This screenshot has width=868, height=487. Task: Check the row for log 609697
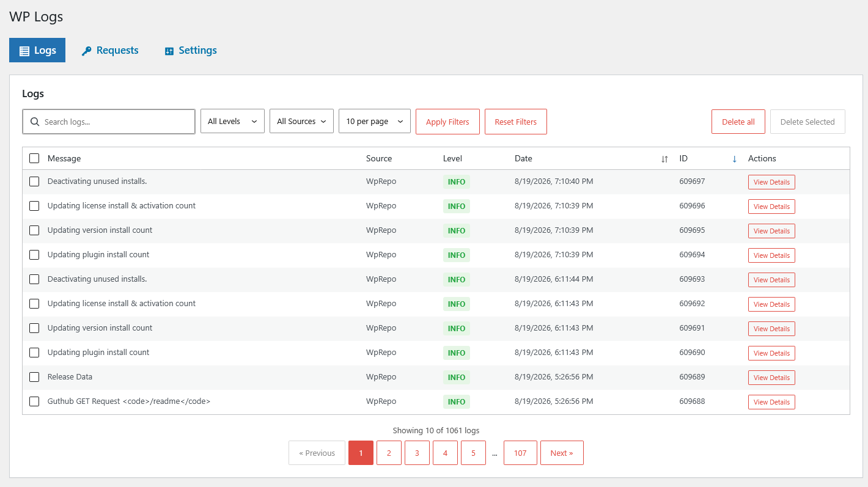tap(34, 181)
